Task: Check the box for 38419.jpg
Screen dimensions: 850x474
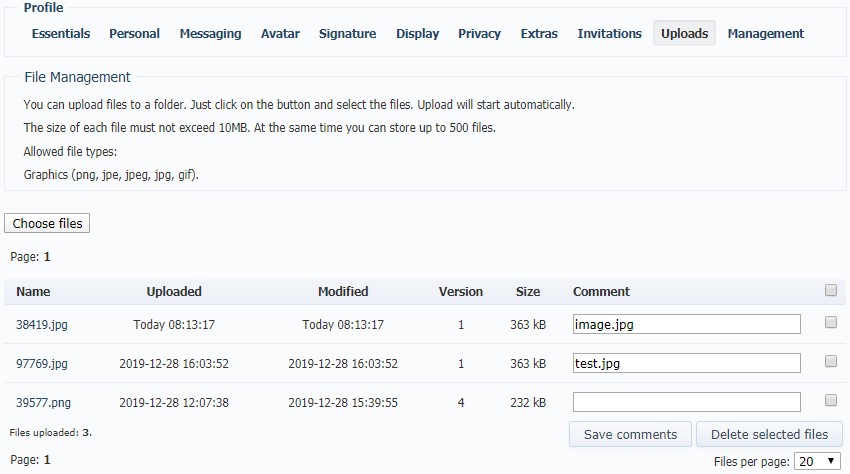Action: pyautogui.click(x=831, y=323)
